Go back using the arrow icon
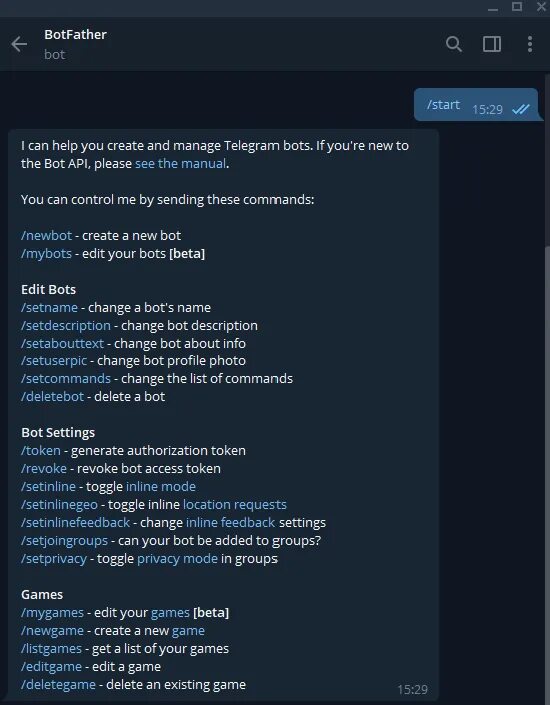Image resolution: width=550 pixels, height=705 pixels. click(x=19, y=44)
